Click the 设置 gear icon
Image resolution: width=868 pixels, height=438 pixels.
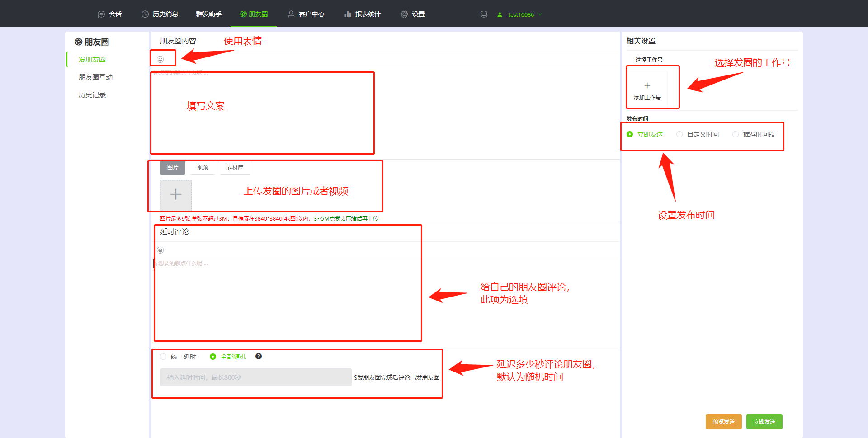pyautogui.click(x=404, y=14)
